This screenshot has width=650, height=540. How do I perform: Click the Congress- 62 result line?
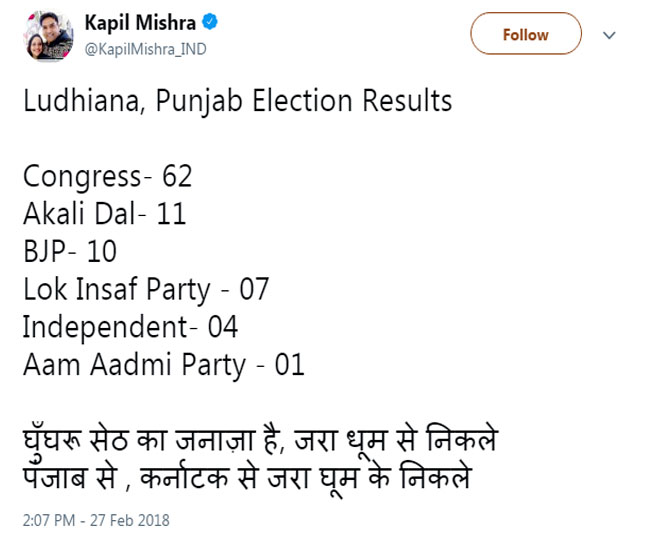click(x=107, y=177)
